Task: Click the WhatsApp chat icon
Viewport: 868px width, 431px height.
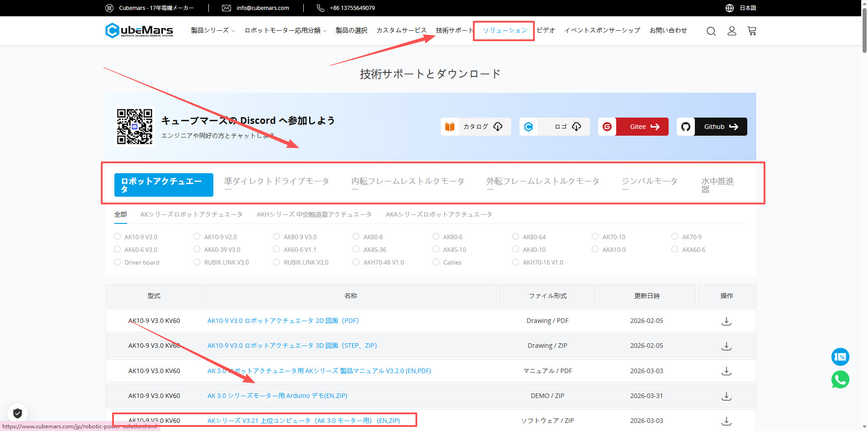Action: click(840, 379)
